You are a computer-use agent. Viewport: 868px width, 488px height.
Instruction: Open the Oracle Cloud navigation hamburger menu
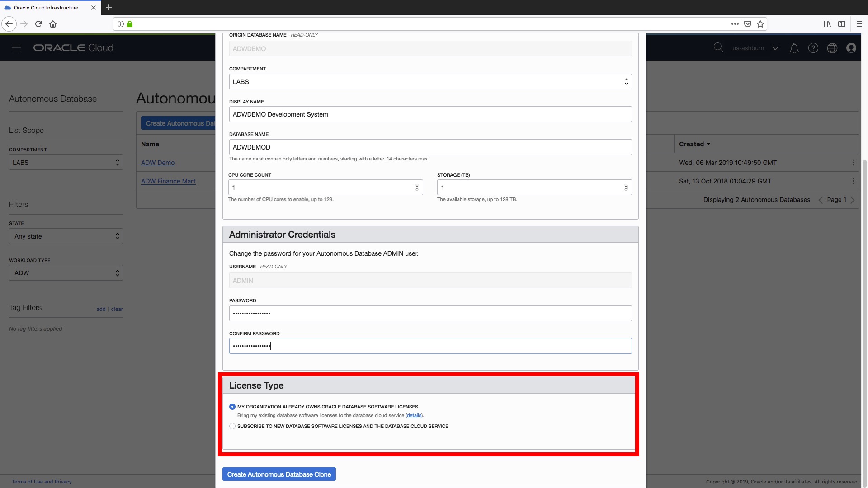(16, 47)
